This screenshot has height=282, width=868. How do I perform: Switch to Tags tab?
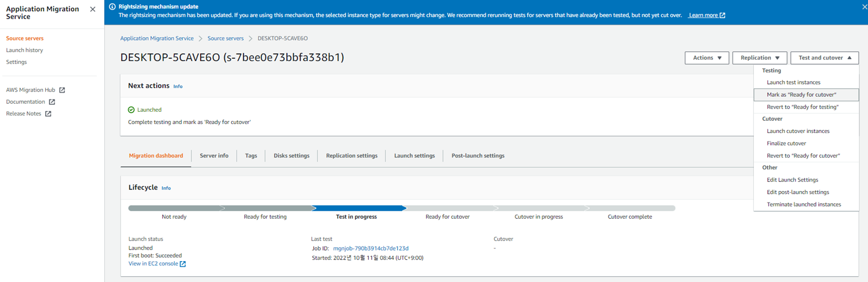tap(251, 156)
